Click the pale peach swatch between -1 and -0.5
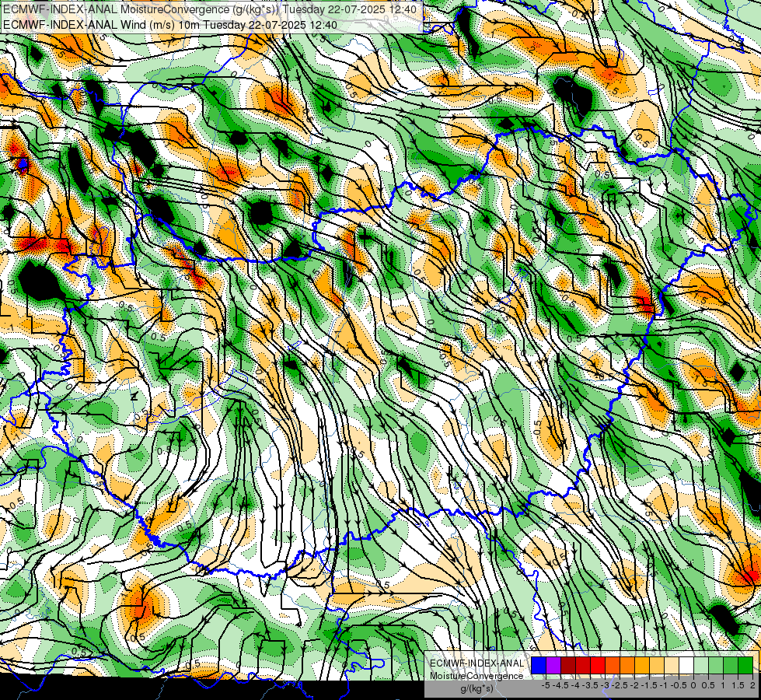Viewport: 761px width, 700px height. click(x=671, y=665)
